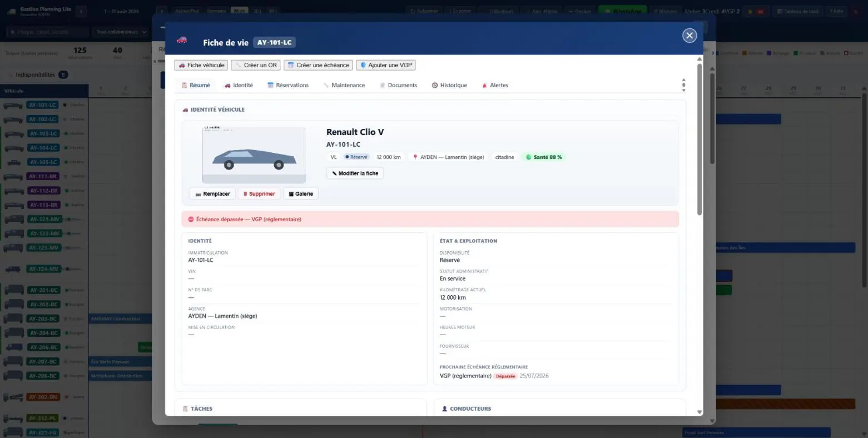Open the notification bell in the top bar
Screen dimensions: 868x438
pos(756,11)
